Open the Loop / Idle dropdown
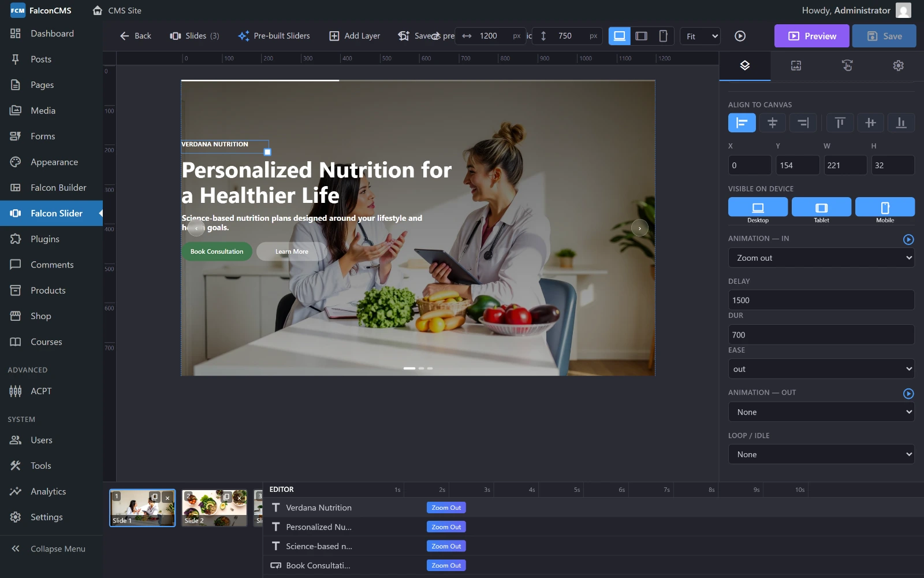This screenshot has height=578, width=924. tap(821, 454)
